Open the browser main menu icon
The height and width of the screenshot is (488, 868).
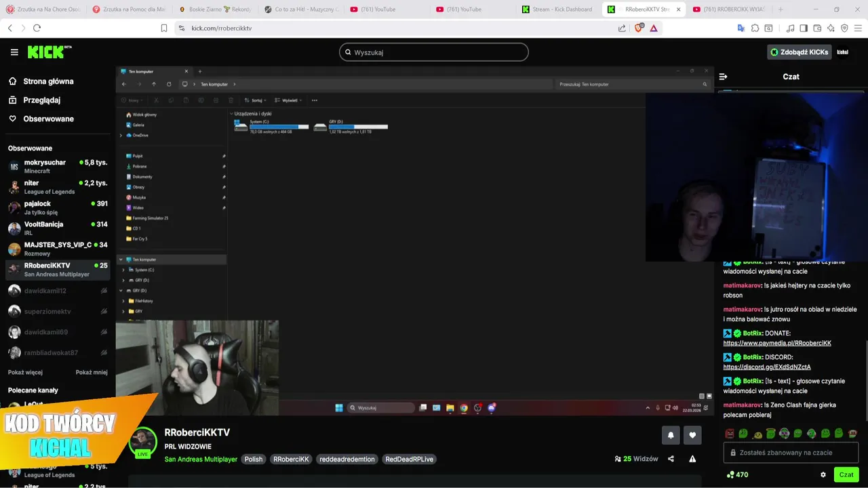pos(858,28)
